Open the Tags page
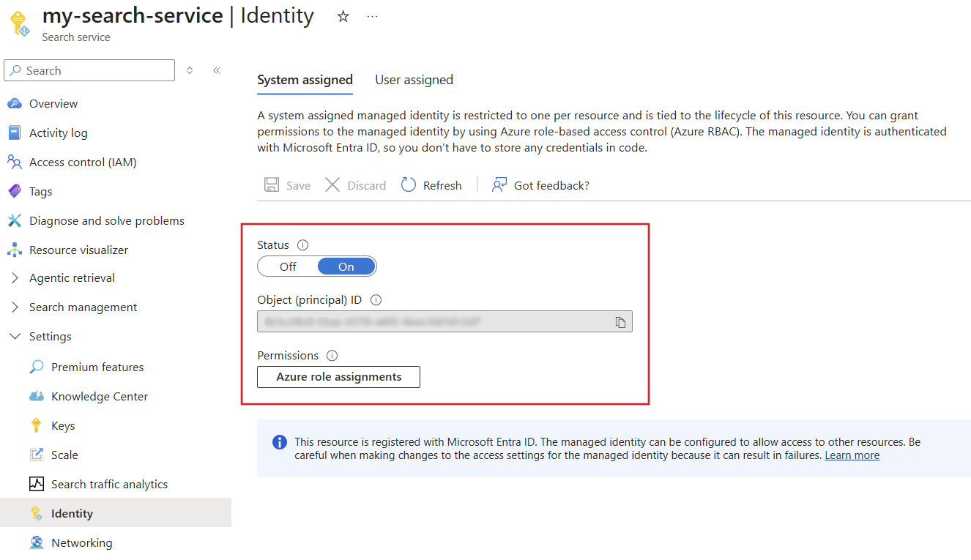The height and width of the screenshot is (560, 971). pos(41,191)
